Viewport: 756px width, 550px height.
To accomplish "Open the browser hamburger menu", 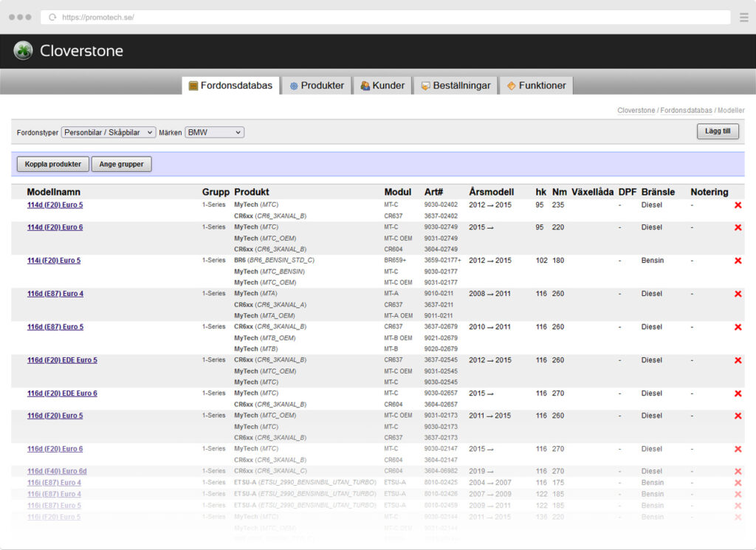I will 744,18.
